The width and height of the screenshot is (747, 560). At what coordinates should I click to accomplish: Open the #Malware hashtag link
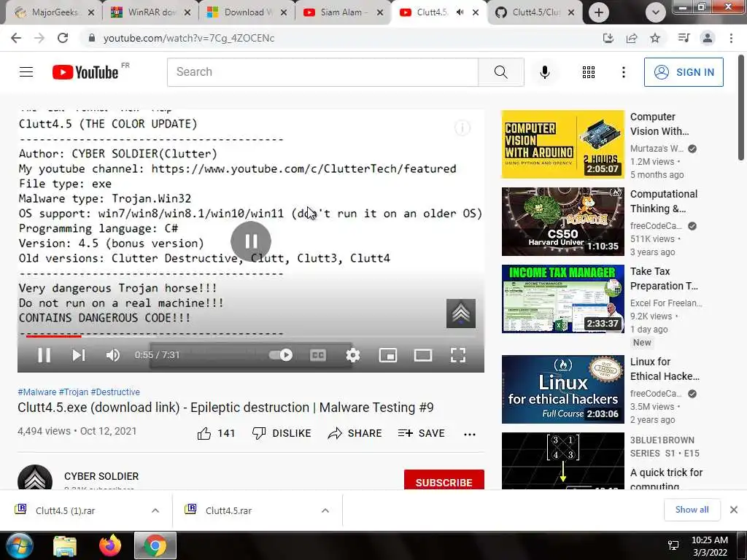coord(36,392)
